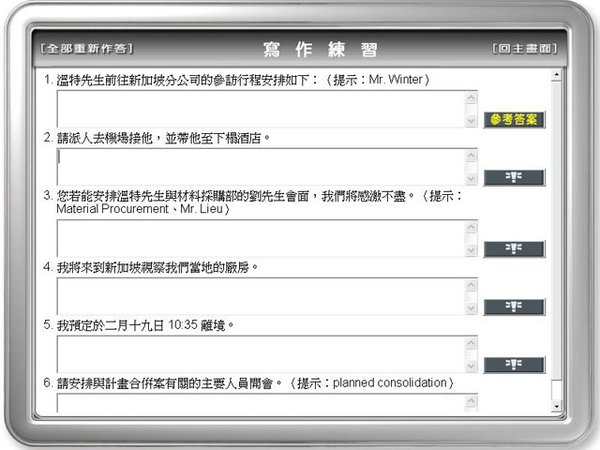Click the highlighted 參考答案 button for question 1

[x=514, y=119]
